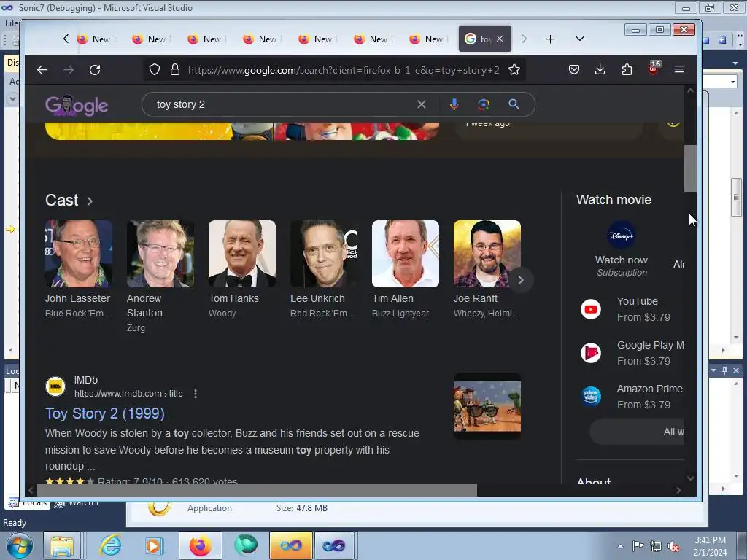The image size is (747, 560).
Task: Open Firefox downloads panel
Action: point(600,69)
